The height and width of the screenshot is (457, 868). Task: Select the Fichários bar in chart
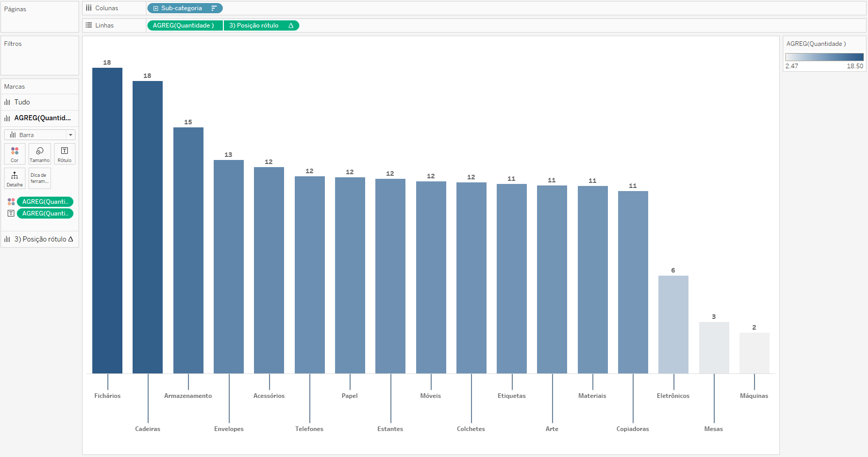click(x=107, y=220)
